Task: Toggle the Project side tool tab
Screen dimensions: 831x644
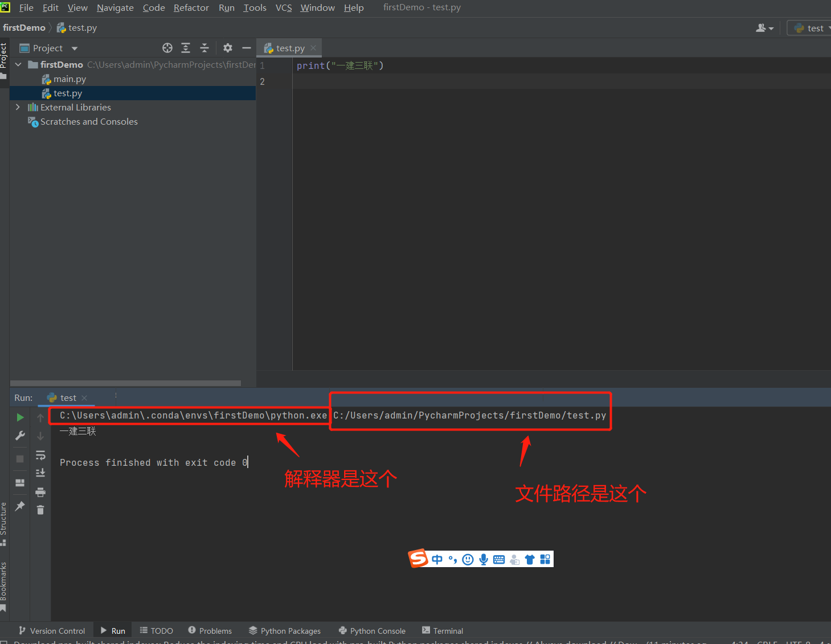Action: 3,61
